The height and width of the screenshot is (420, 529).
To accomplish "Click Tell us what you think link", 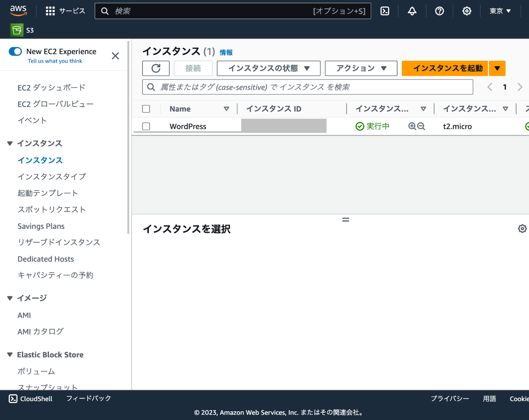I will click(x=55, y=61).
